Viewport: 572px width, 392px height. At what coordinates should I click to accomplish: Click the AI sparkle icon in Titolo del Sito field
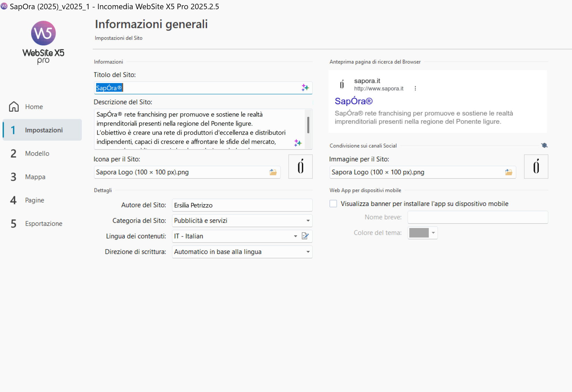click(x=305, y=88)
